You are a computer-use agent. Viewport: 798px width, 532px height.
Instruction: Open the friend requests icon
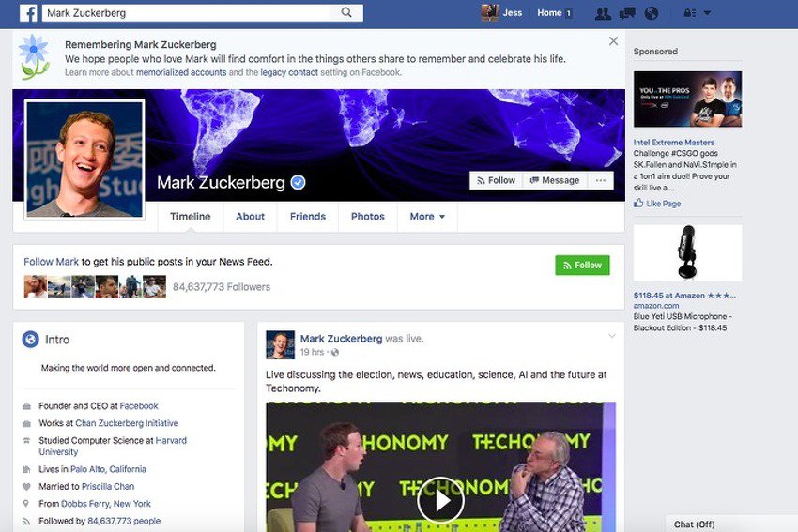pyautogui.click(x=603, y=13)
